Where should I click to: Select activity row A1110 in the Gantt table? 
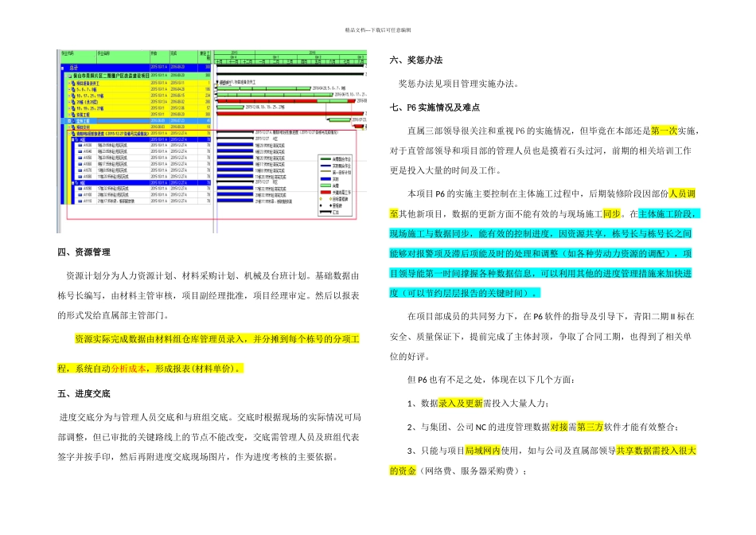[x=142, y=201]
